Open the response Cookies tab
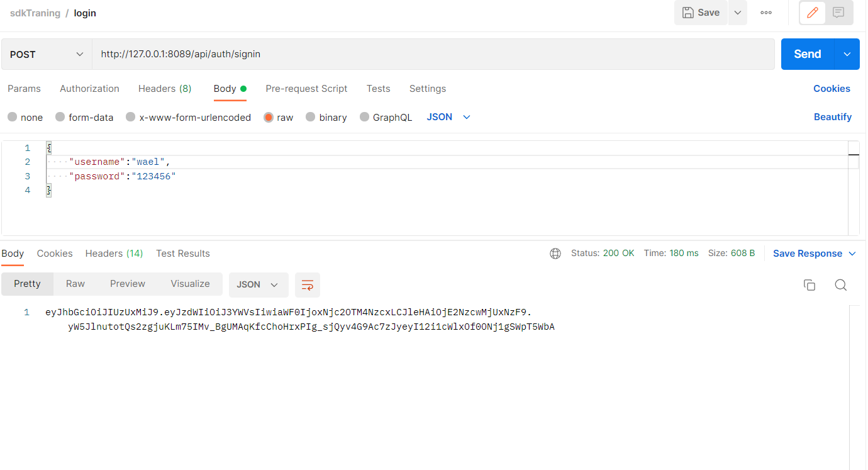Viewport: 868px width, 470px height. tap(55, 254)
